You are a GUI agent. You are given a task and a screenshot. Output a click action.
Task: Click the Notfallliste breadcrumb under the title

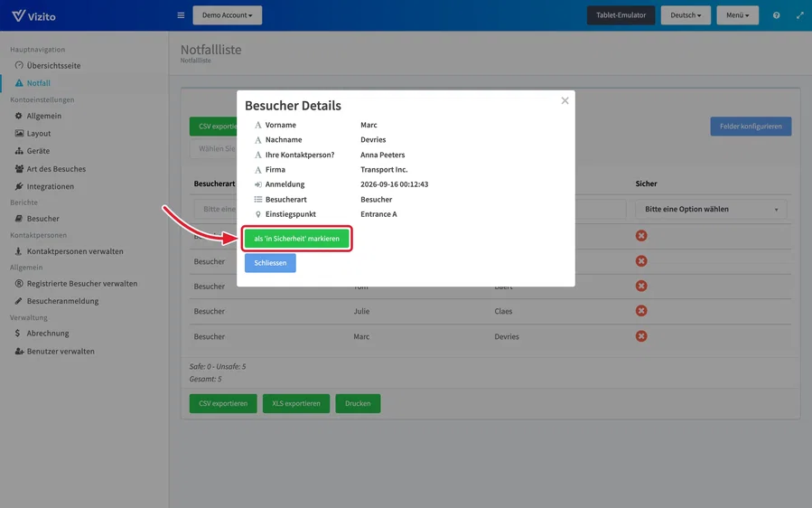[196, 61]
